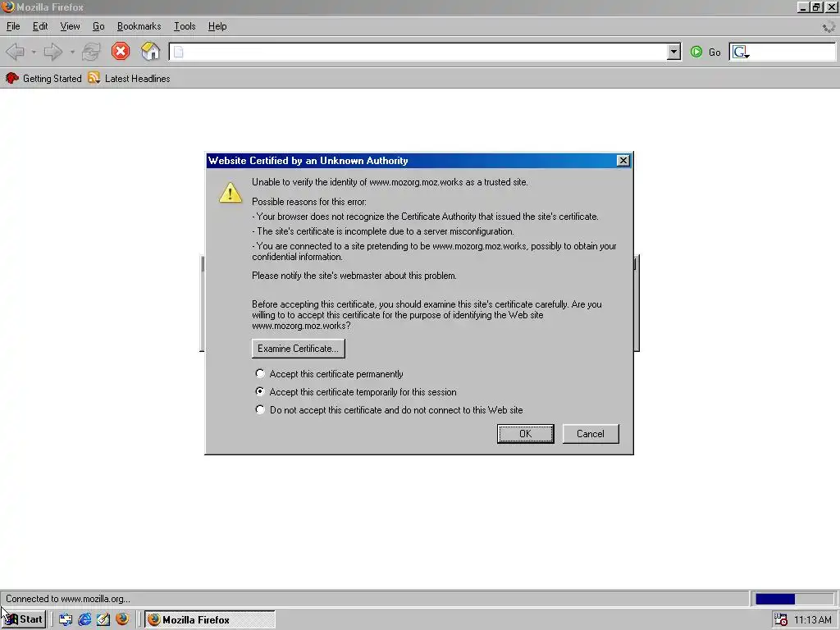Open the File menu
This screenshot has width=840, height=630.
tap(13, 26)
